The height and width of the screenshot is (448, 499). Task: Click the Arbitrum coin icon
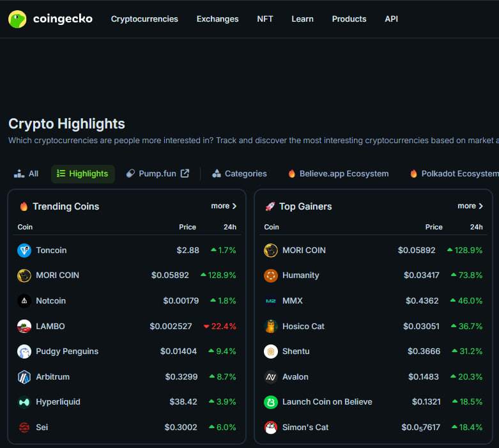24,377
